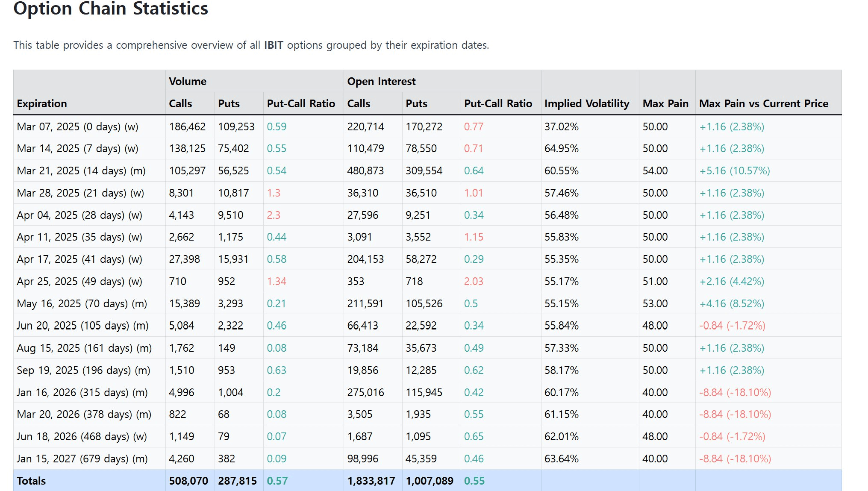The width and height of the screenshot is (868, 491).
Task: Click the +2.16 (4.42%) cell
Action: [732, 281]
